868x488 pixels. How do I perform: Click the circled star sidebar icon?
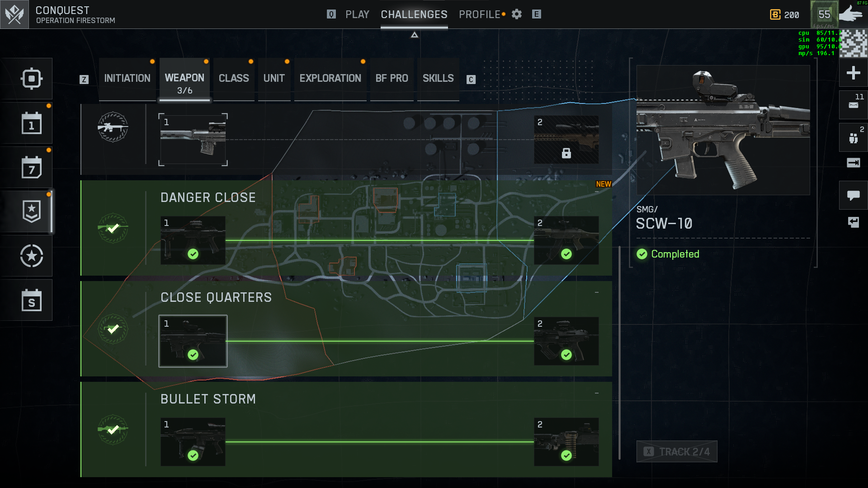click(31, 256)
